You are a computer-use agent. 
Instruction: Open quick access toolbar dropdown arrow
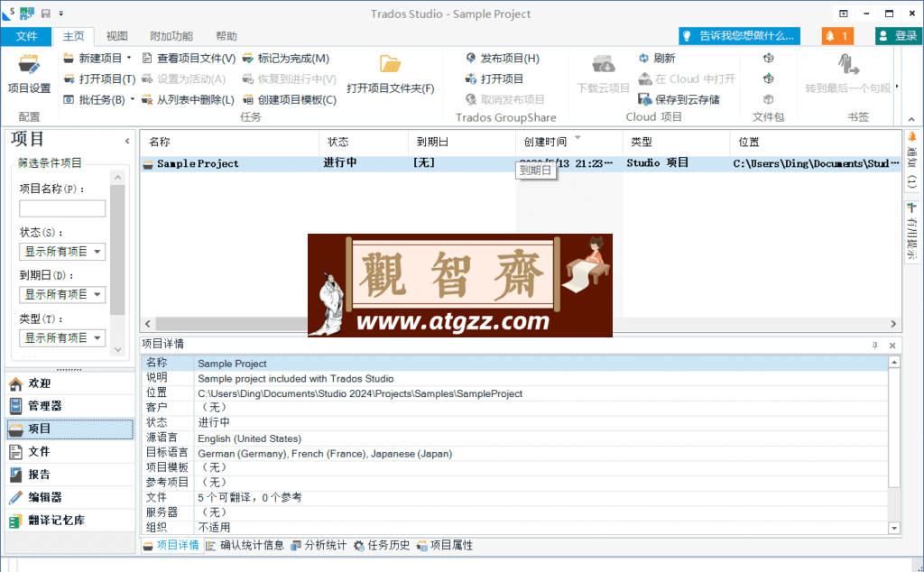pos(60,13)
